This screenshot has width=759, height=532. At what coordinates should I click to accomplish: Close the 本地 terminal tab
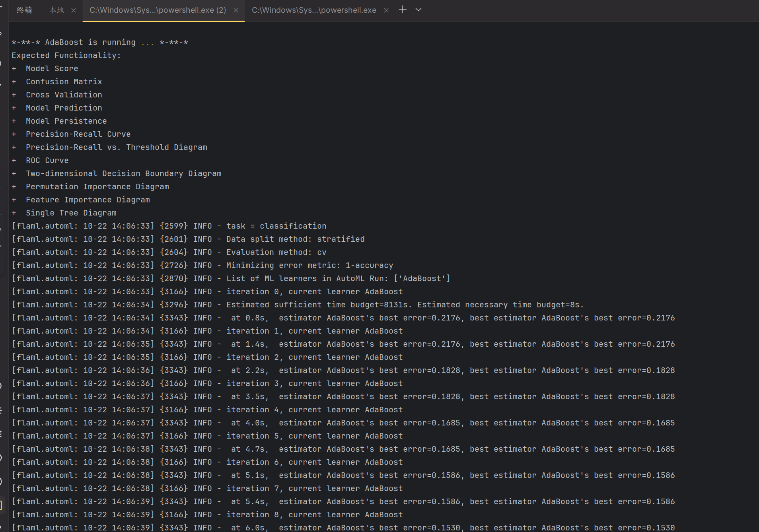(x=74, y=10)
